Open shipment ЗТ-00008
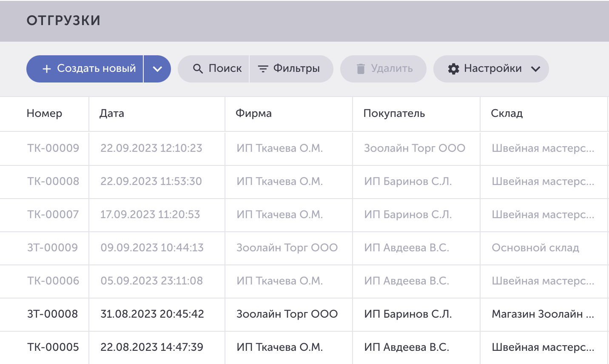Screen dimensions: 609x364 53,314
